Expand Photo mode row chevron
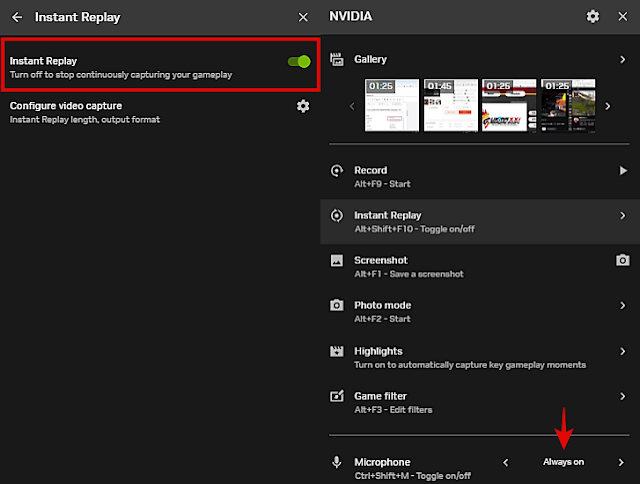This screenshot has height=484, width=640. coord(622,305)
